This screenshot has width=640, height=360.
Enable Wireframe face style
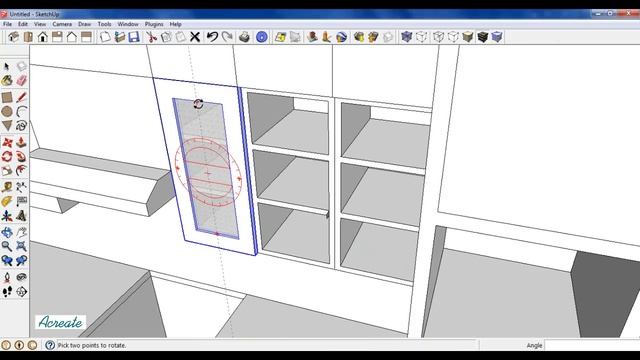[x=438, y=37]
